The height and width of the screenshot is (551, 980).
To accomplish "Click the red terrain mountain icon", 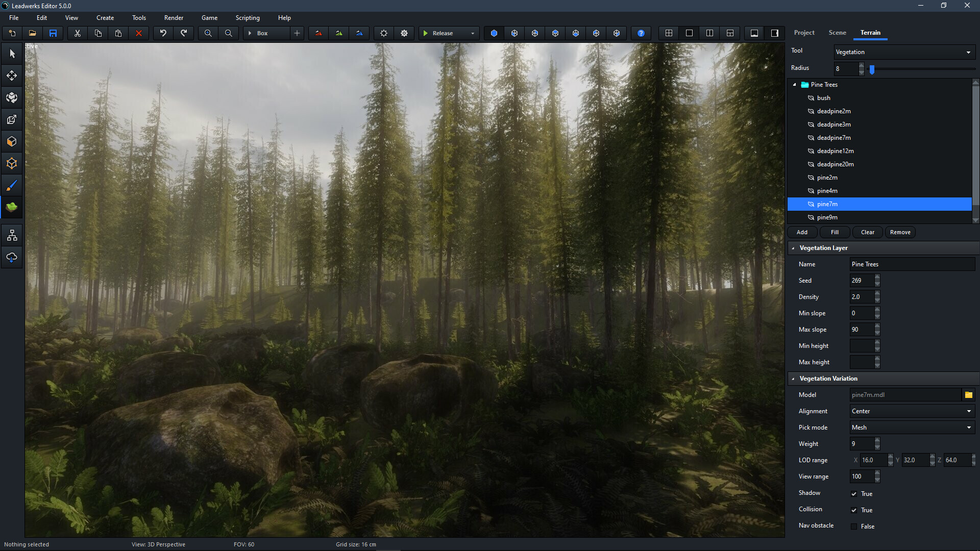I will (318, 33).
